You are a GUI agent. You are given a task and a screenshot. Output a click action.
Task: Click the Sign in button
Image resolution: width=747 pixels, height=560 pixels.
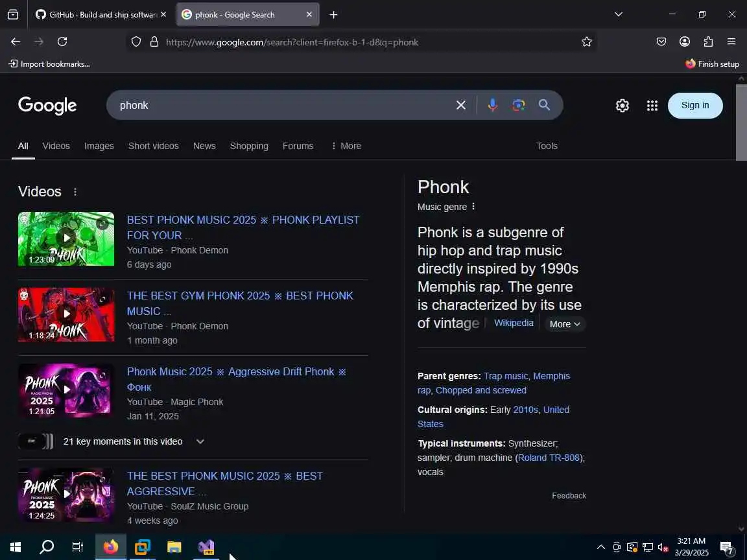pyautogui.click(x=695, y=105)
